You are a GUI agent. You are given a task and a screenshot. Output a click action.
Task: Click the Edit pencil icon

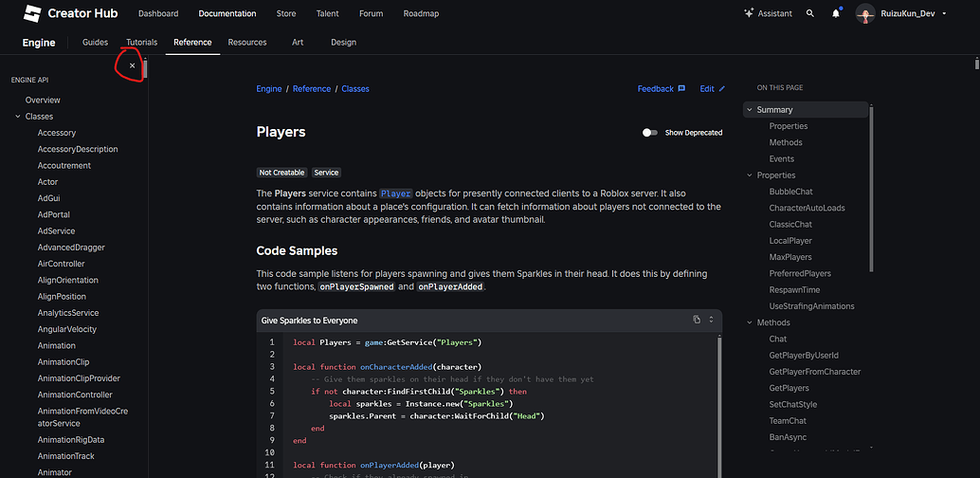721,88
